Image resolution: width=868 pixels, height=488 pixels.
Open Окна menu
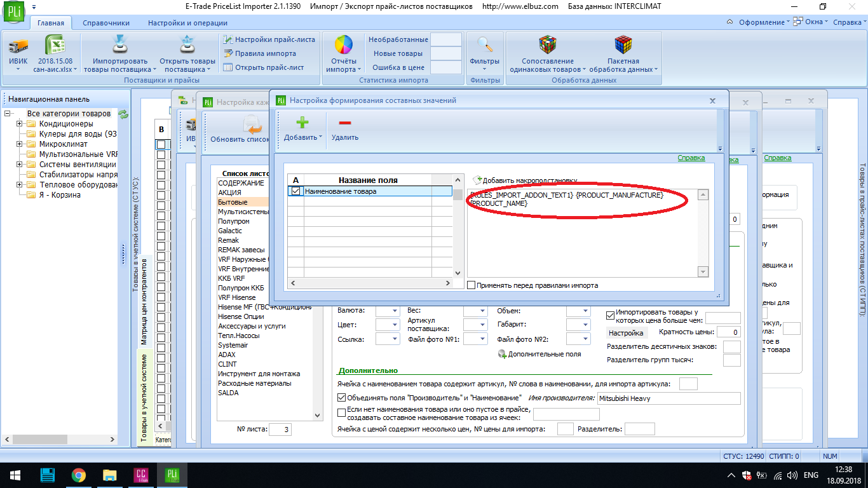click(x=811, y=22)
